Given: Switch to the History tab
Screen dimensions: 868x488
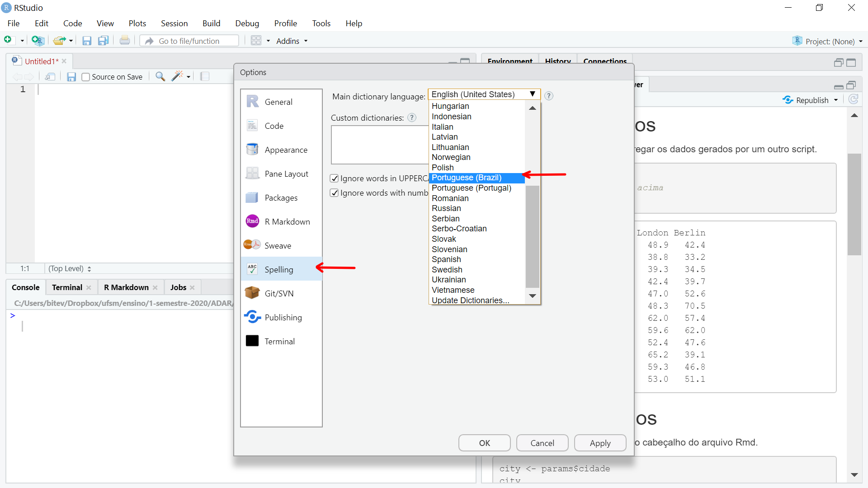Looking at the screenshot, I should point(558,61).
